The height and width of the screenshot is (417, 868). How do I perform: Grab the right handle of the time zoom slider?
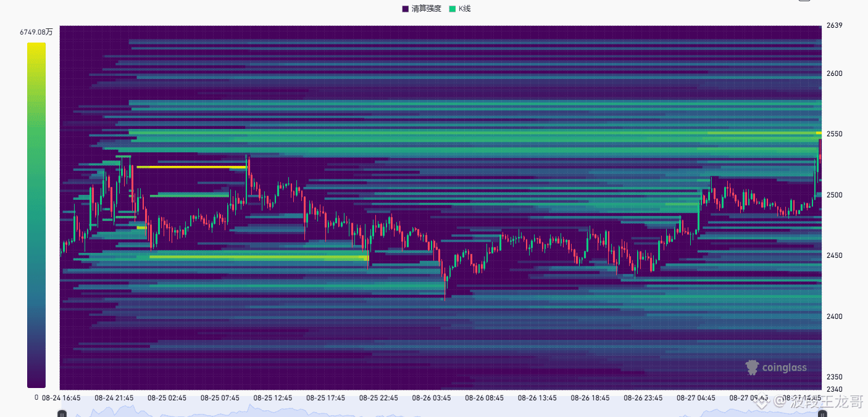coord(824,415)
